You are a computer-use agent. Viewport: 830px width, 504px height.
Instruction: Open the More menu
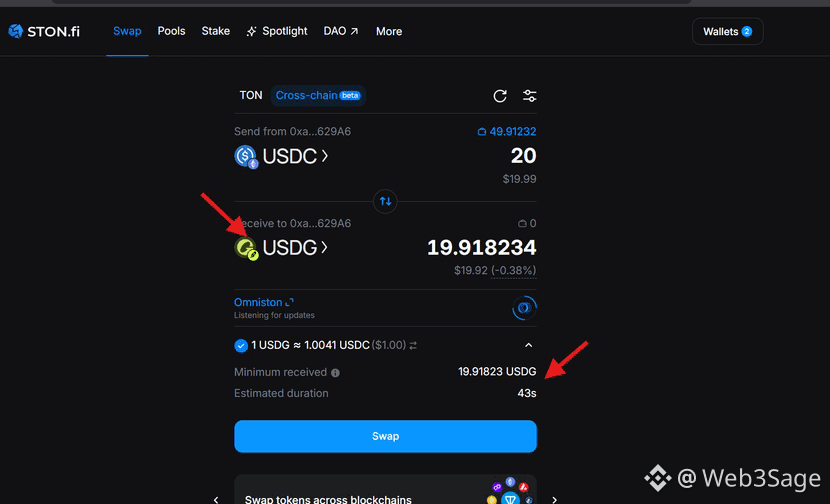(x=389, y=32)
